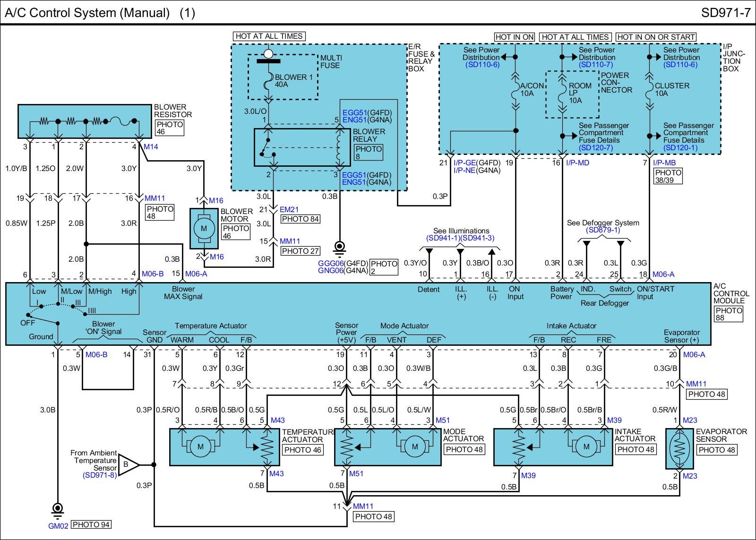Image resolution: width=756 pixels, height=540 pixels.
Task: Click the PHOTO 84 box
Action: (x=300, y=219)
